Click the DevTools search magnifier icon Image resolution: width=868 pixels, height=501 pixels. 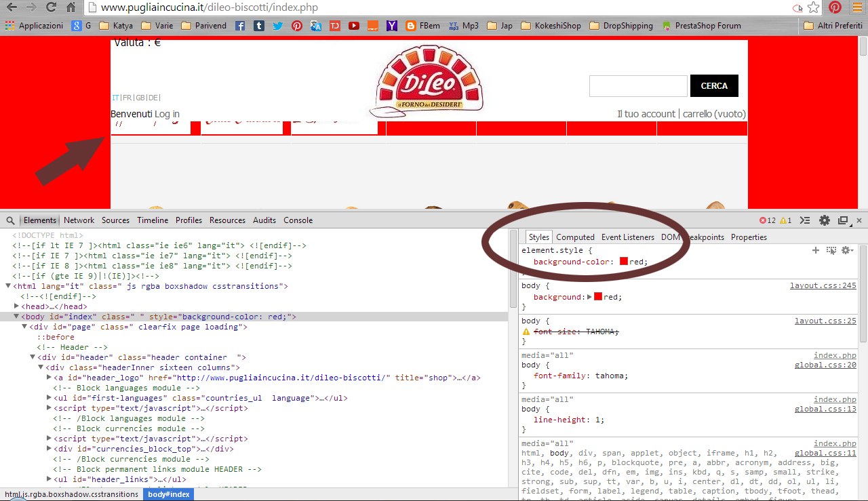coord(10,220)
